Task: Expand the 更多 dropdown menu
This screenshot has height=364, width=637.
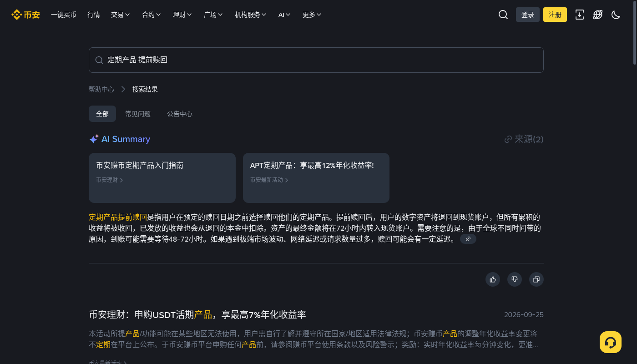Action: click(312, 15)
